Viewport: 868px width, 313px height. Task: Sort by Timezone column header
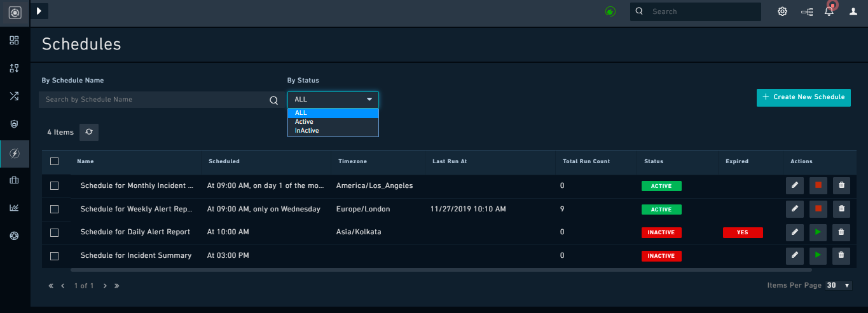pos(352,161)
